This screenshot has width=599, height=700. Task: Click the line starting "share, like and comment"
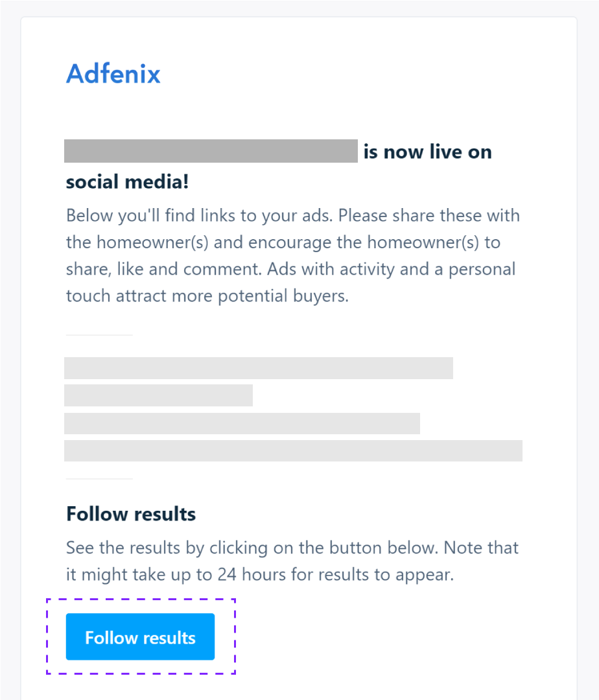[x=290, y=269]
